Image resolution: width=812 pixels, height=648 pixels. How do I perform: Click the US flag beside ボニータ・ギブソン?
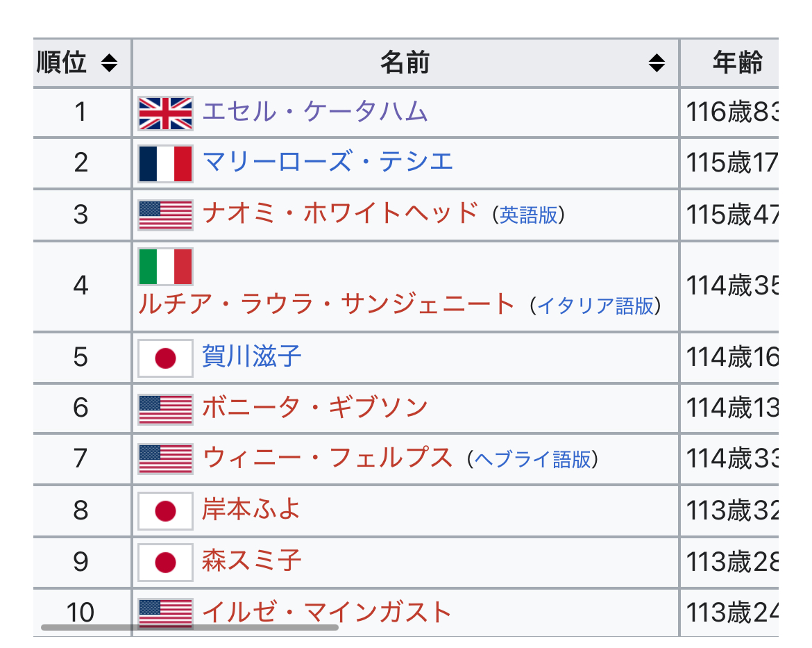point(165,409)
